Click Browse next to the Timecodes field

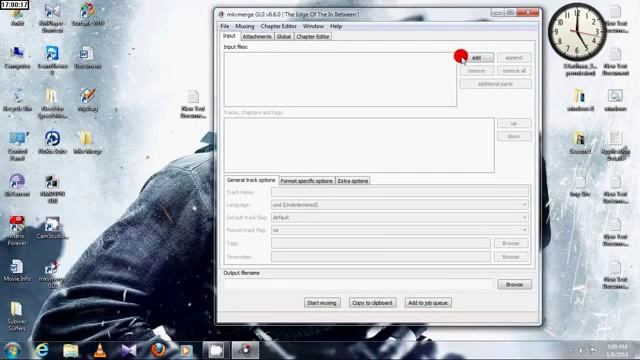[x=511, y=257]
